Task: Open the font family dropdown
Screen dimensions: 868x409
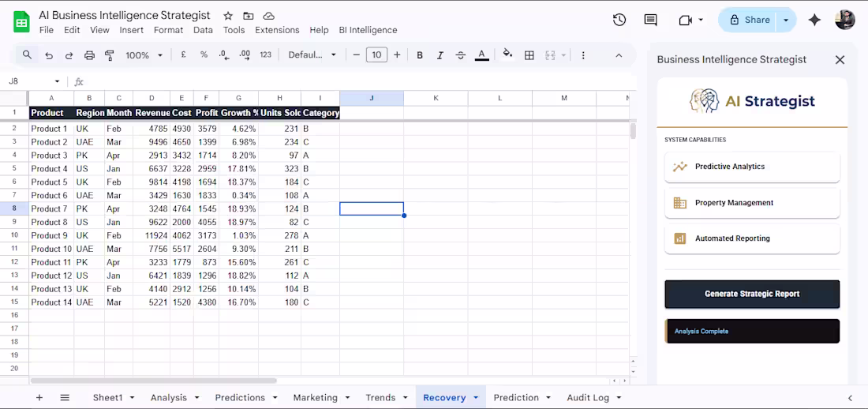Action: [x=312, y=54]
